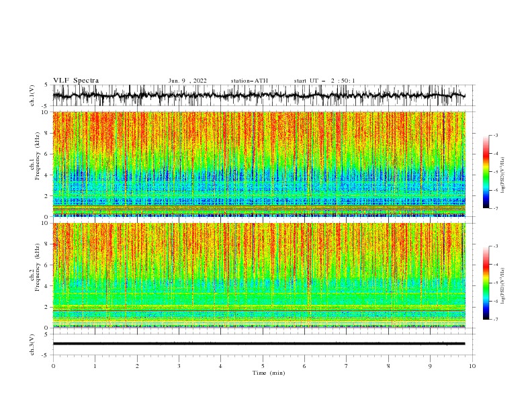This screenshot has height=411, width=532.
Task: Click the "-3" label on ch.1 color bar
Action: click(x=496, y=135)
